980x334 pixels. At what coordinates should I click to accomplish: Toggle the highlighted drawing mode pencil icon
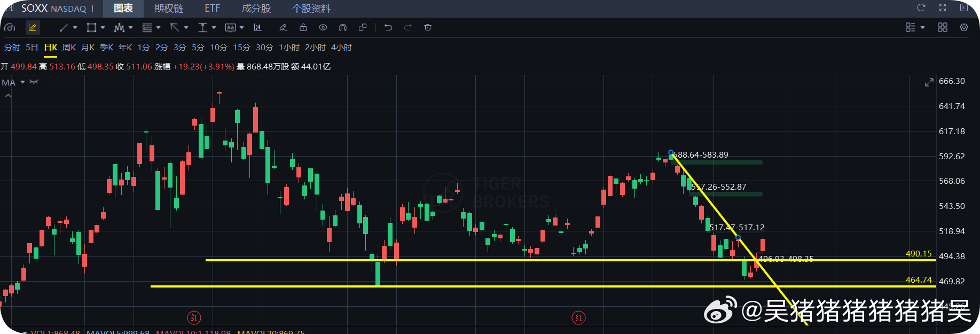tap(32, 27)
